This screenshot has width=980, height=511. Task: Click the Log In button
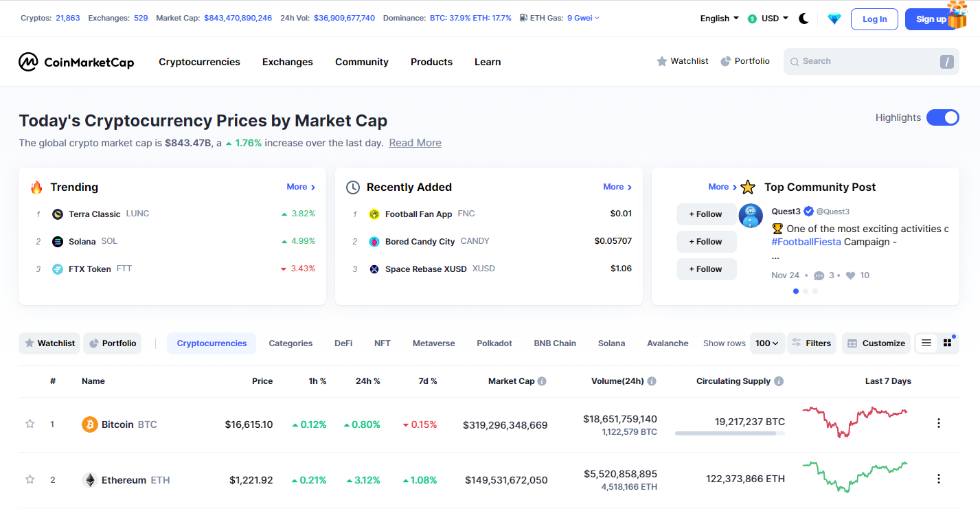point(874,19)
